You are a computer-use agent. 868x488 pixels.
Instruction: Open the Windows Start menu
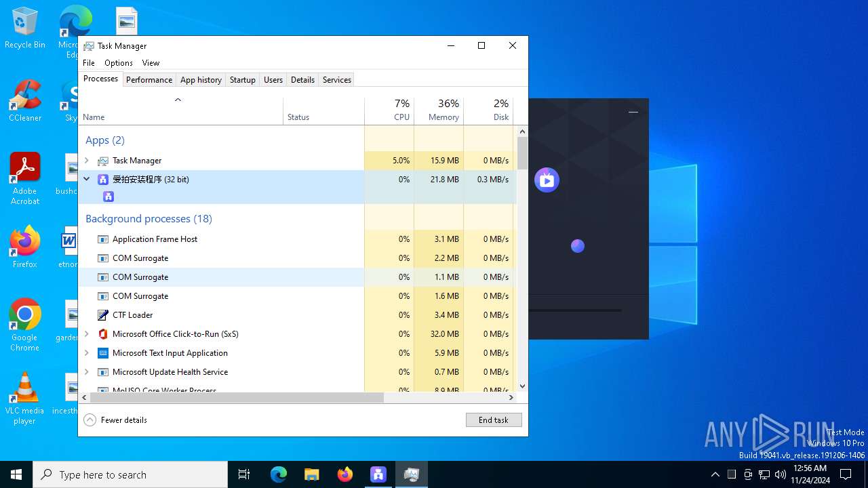click(x=16, y=474)
